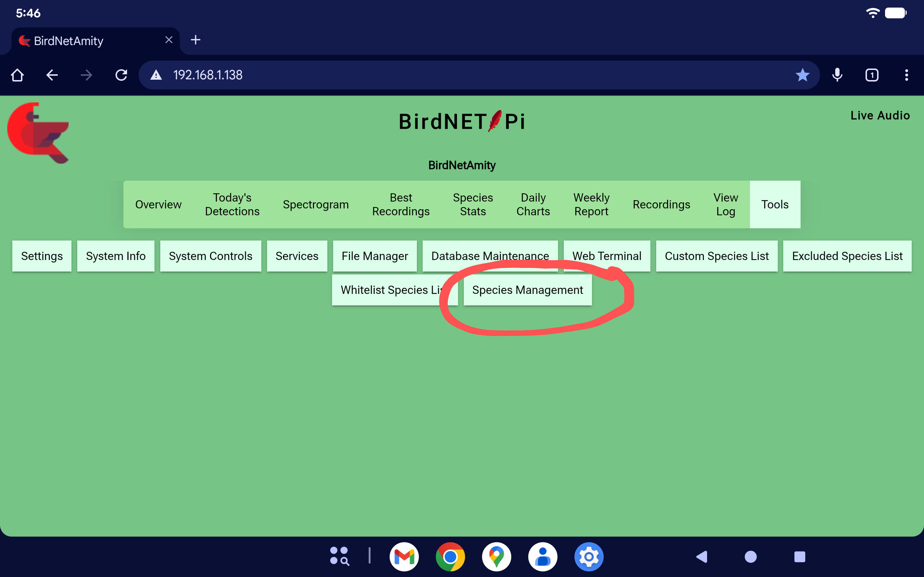Image resolution: width=924 pixels, height=577 pixels.
Task: Open the Spectrogram tab
Action: click(316, 204)
